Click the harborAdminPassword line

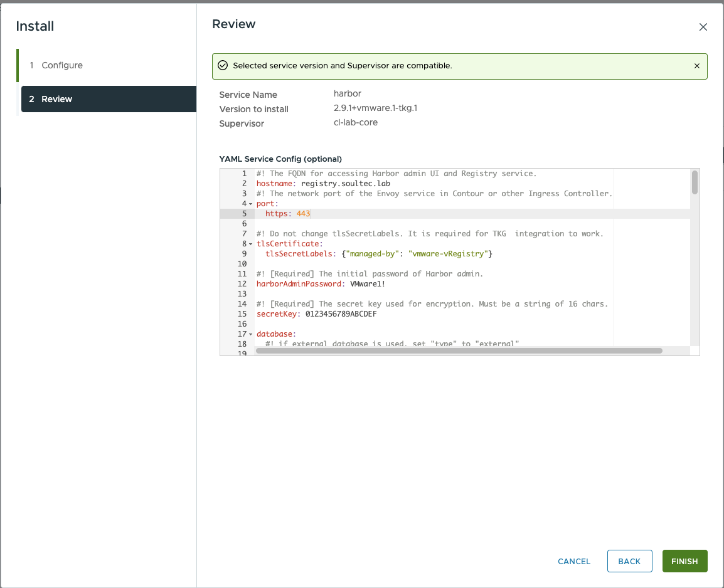(321, 284)
